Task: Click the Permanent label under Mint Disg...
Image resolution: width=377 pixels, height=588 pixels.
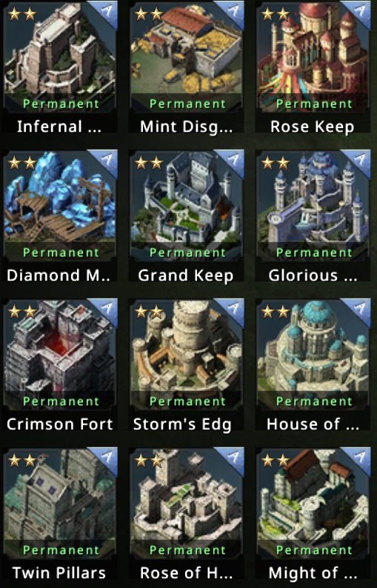Action: pos(188,104)
